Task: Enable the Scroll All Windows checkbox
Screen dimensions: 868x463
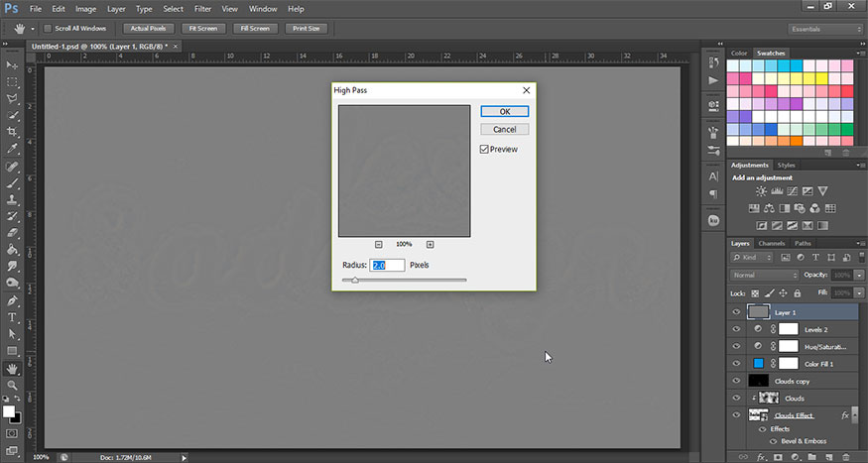Action: click(x=49, y=28)
